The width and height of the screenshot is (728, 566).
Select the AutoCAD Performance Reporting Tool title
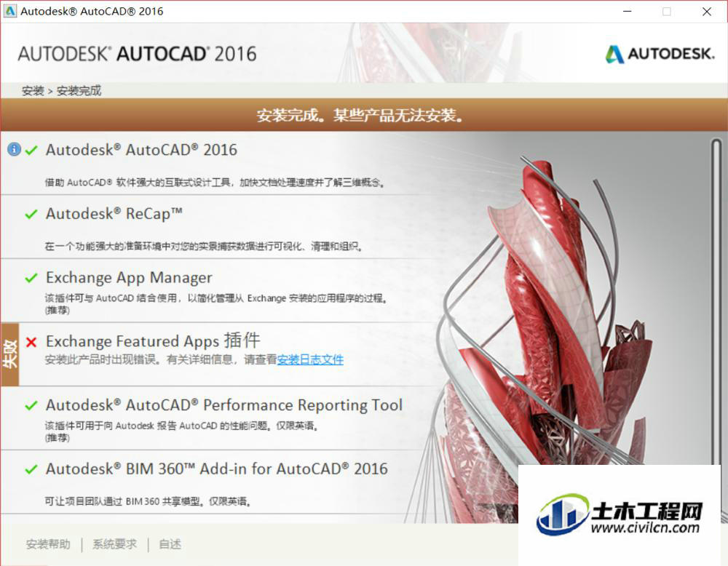click(223, 405)
